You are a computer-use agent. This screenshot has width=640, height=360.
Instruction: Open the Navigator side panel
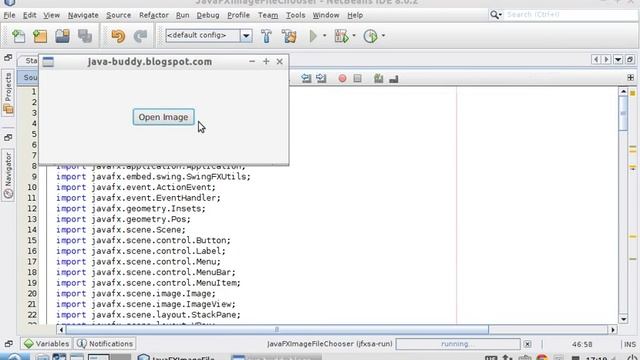point(8,176)
